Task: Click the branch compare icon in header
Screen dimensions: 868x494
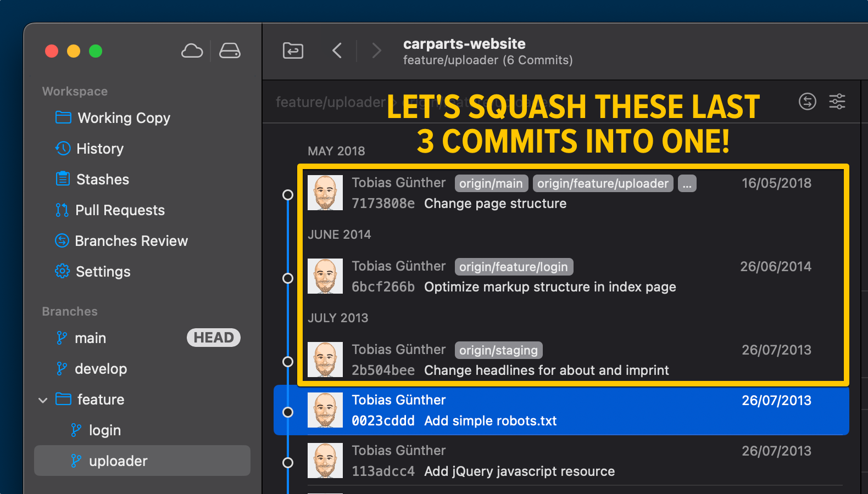Action: (807, 102)
